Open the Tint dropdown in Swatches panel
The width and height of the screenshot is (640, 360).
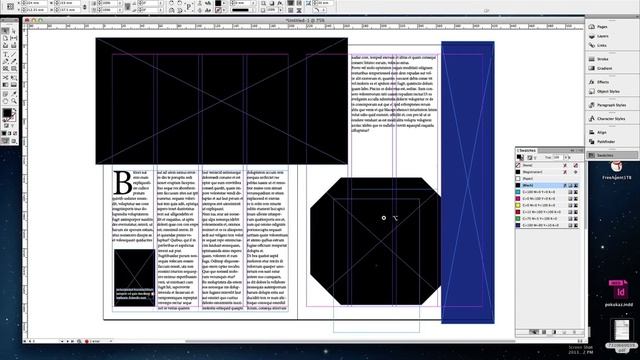coord(566,157)
